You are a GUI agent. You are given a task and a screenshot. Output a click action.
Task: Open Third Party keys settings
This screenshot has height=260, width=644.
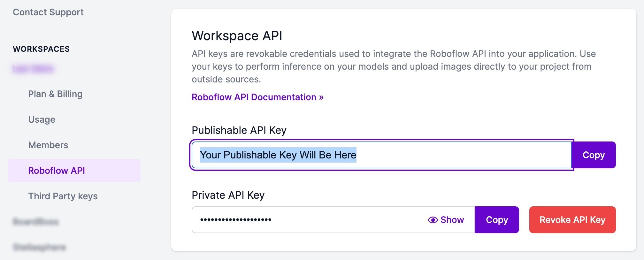click(x=63, y=196)
